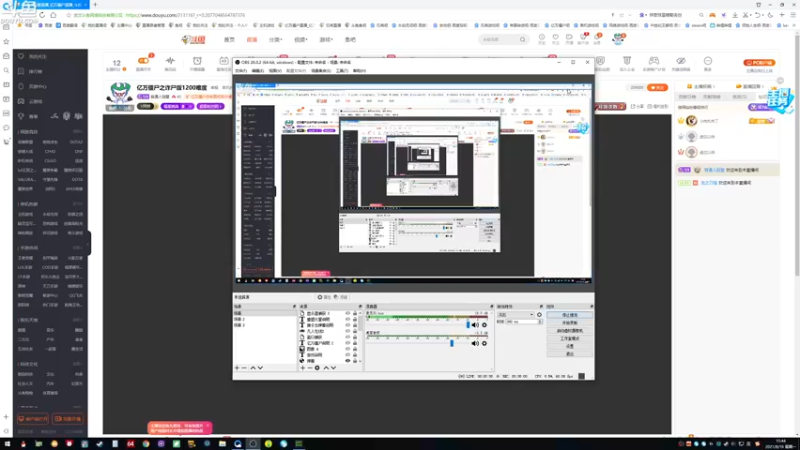
Task: Click Douyu search input field
Action: (498, 39)
